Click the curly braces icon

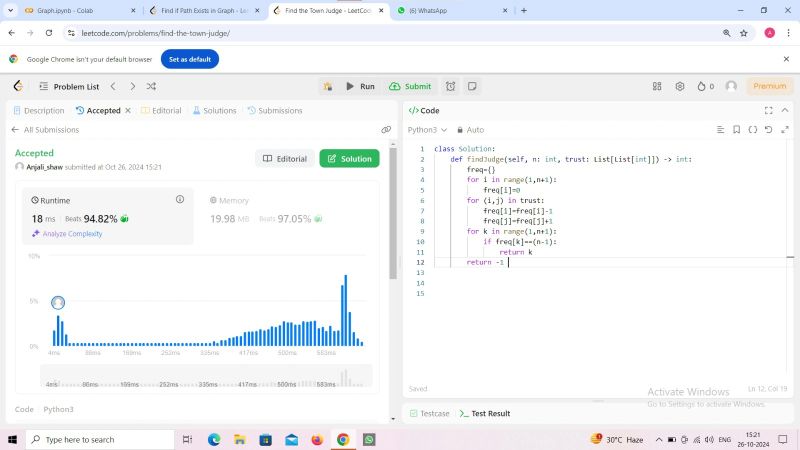coord(753,130)
